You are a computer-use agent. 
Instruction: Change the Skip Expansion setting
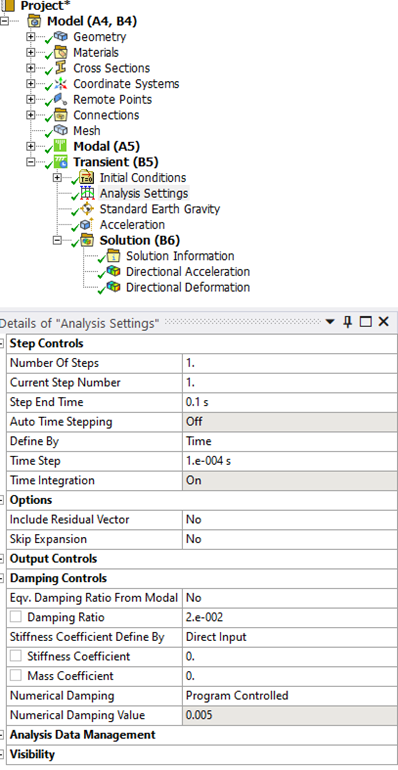[x=289, y=539]
